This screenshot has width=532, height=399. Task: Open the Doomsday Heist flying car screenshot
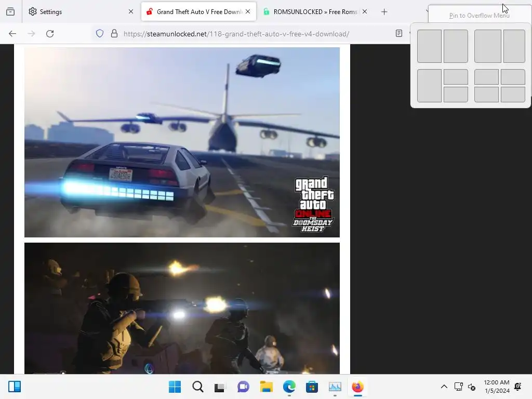point(182,142)
